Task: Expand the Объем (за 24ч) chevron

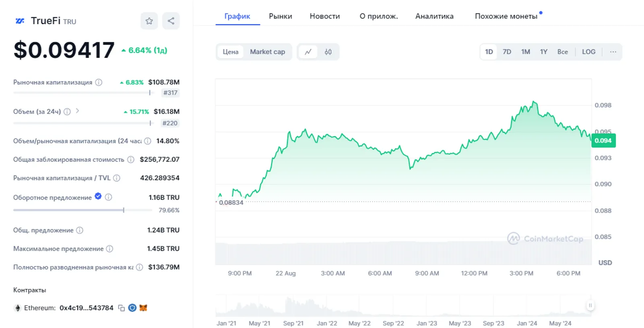Action: pos(77,111)
